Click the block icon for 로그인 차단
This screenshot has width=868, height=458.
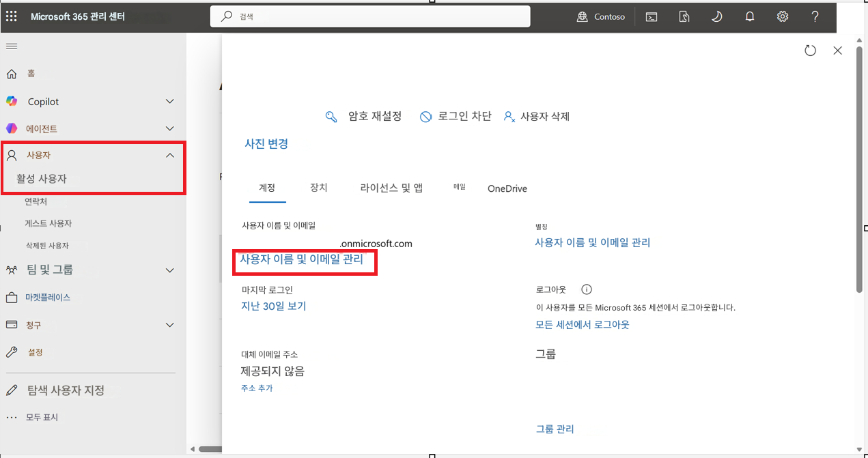click(x=425, y=117)
